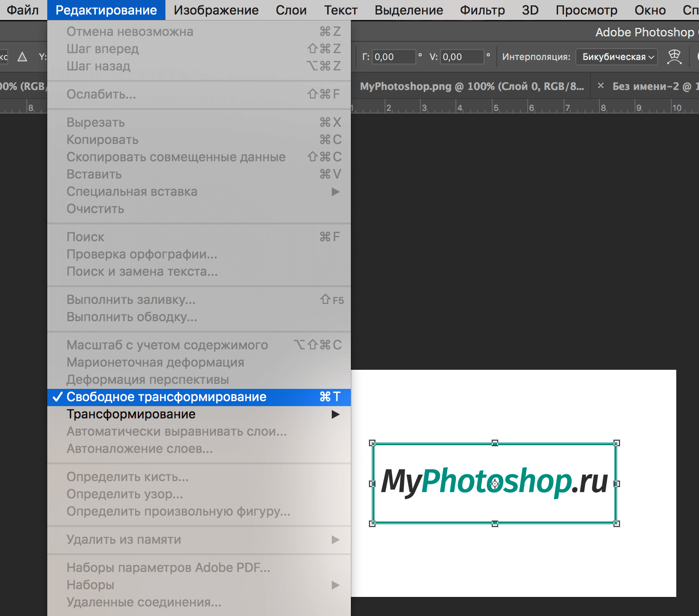This screenshot has width=699, height=616.
Task: Switch to the MyPhotoshop.png document tab
Action: point(472,86)
